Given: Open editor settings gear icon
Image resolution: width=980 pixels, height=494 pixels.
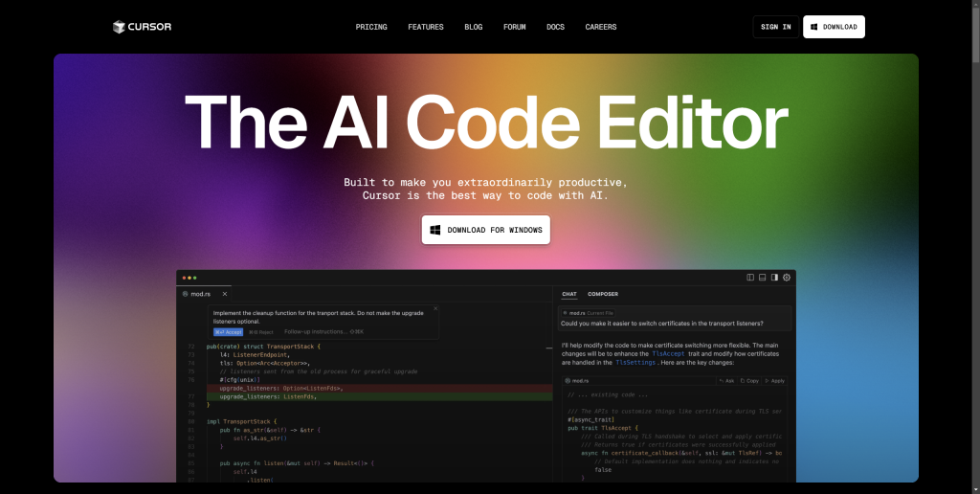Looking at the screenshot, I should (787, 277).
